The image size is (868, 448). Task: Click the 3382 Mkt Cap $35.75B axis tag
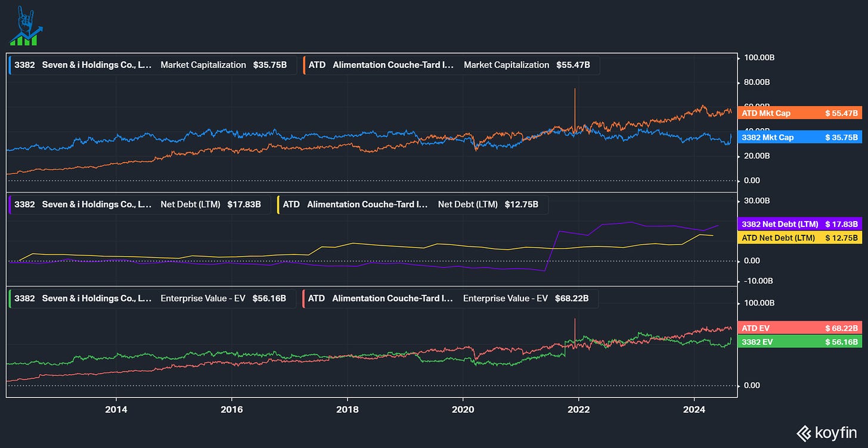tap(800, 137)
